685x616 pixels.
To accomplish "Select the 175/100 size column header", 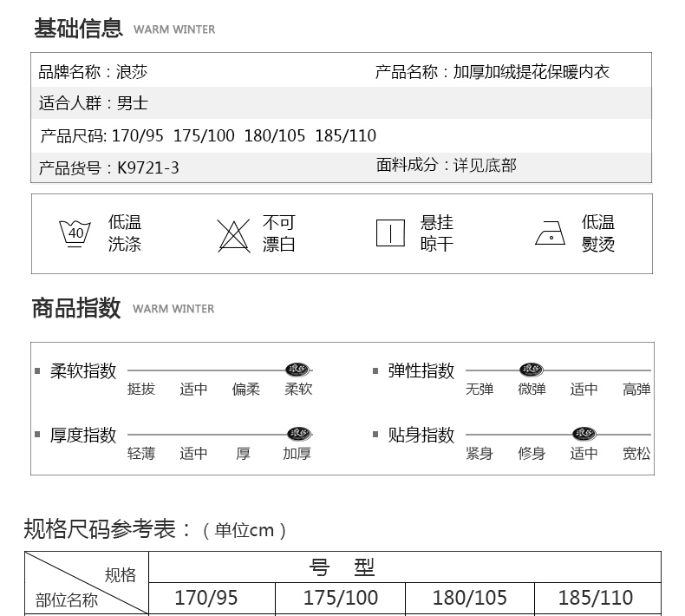I will coord(341,598).
